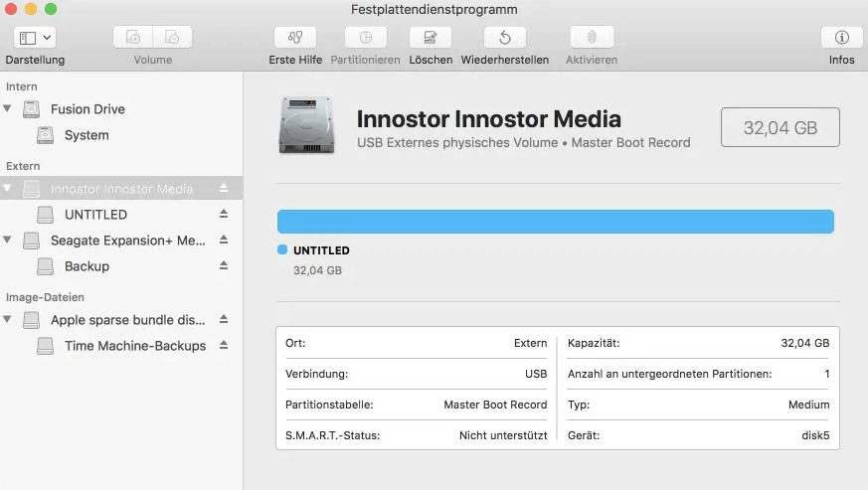The image size is (868, 490).
Task: Click the 32,04 GB capacity box
Action: pyautogui.click(x=780, y=127)
